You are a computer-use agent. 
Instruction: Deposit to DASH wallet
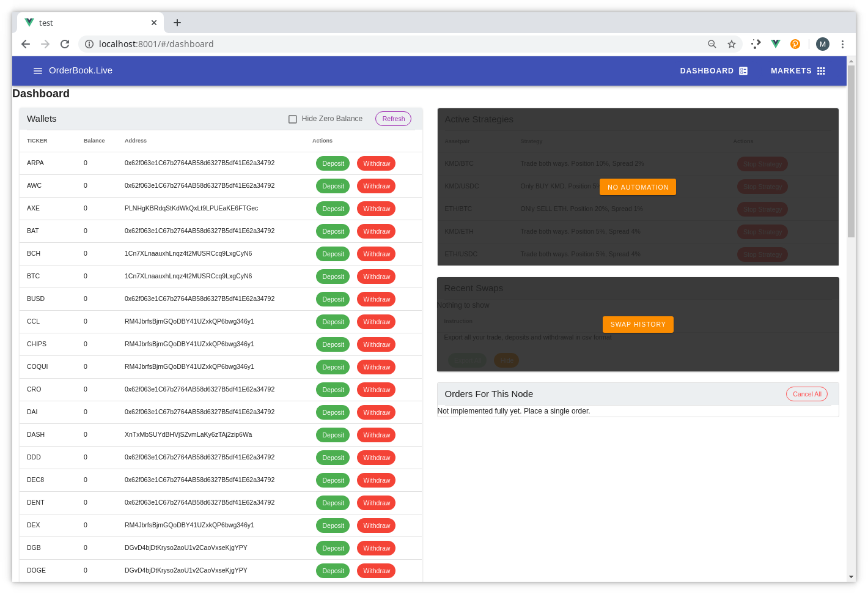tap(333, 435)
